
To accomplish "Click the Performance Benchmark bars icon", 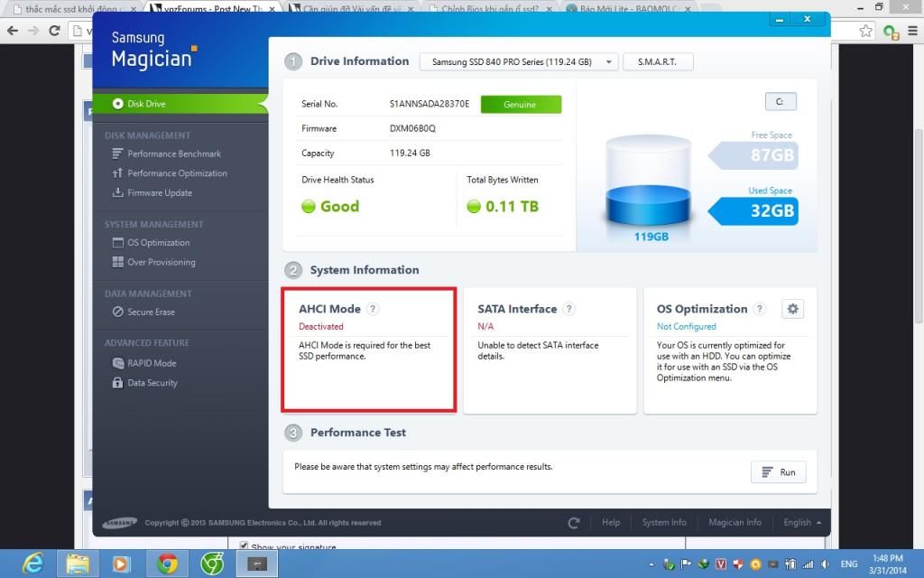I will point(118,154).
